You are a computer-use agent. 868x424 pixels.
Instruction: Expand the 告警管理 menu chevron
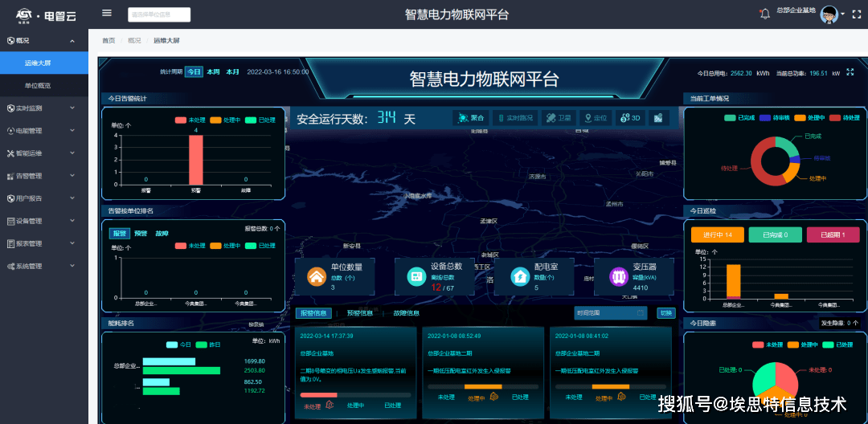(72, 177)
